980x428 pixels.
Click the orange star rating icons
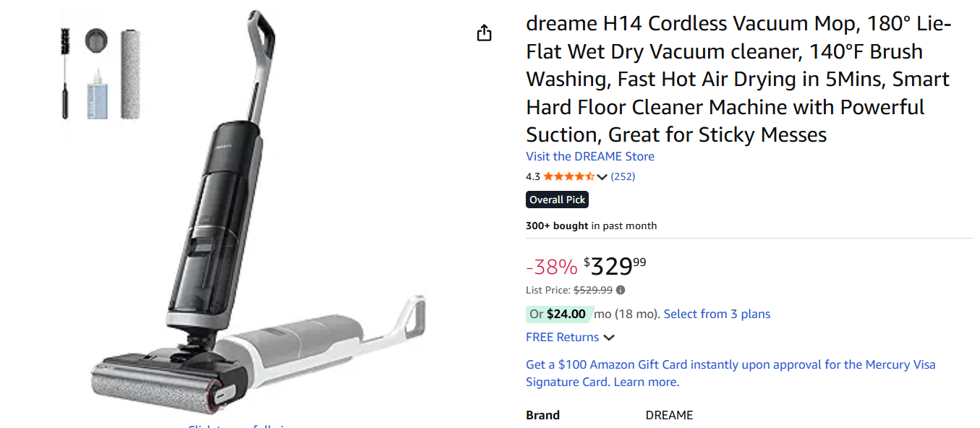tap(568, 176)
